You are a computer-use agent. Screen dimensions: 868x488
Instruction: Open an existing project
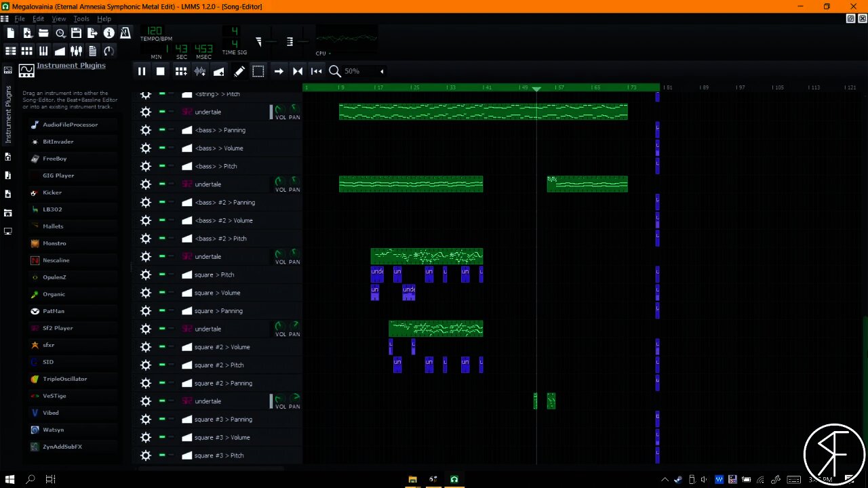tap(43, 33)
